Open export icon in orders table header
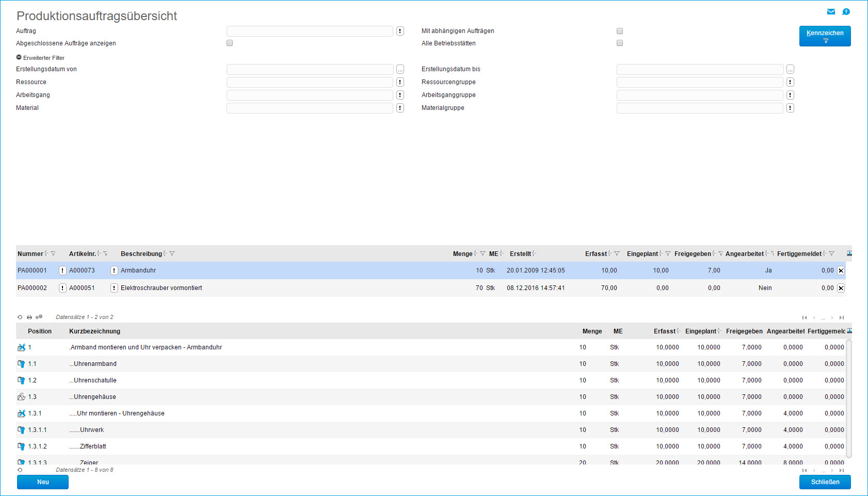The height and width of the screenshot is (496, 868). tap(849, 253)
